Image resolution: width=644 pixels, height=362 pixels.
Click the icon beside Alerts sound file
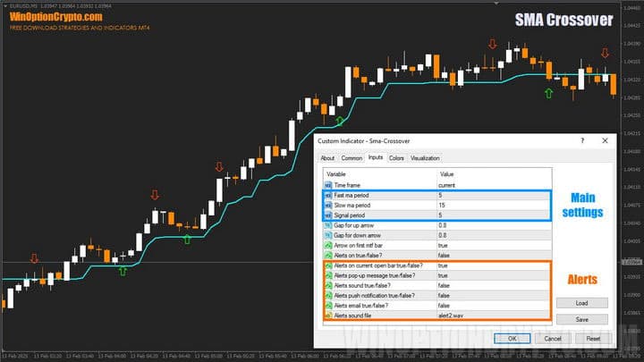coord(327,315)
